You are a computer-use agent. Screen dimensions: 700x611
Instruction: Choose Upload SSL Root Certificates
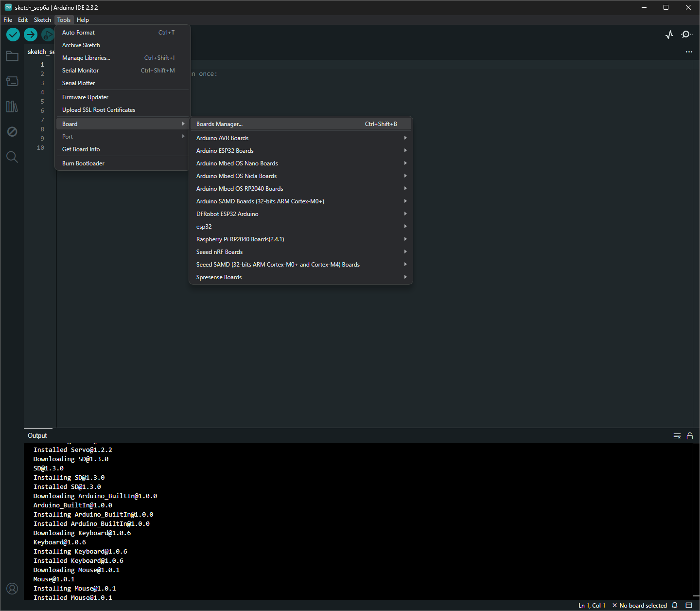coord(122,110)
